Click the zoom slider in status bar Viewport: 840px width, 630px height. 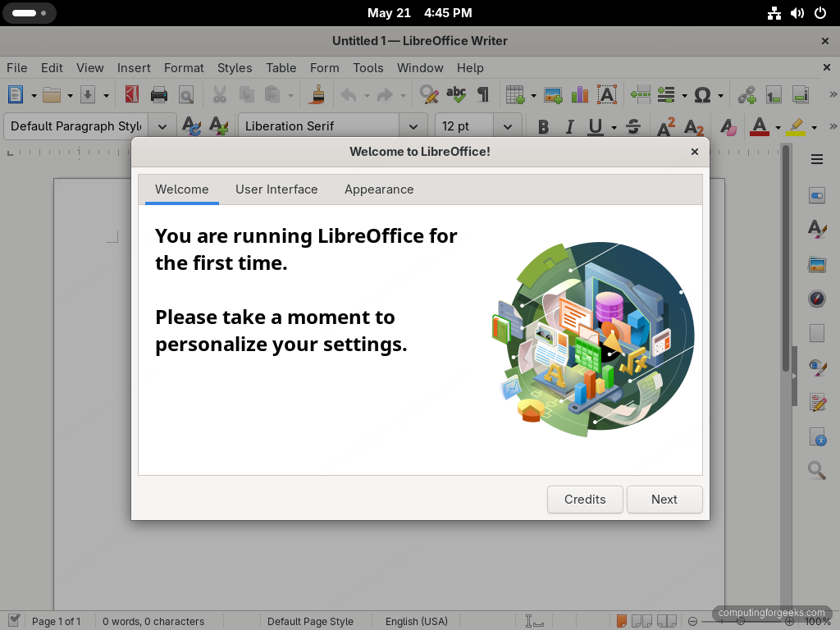[741, 622]
